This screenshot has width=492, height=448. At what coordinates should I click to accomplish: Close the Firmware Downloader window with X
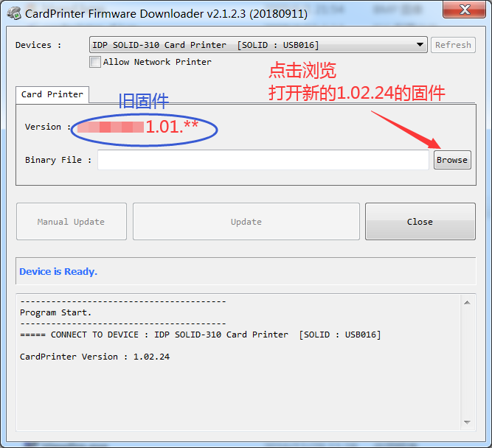[x=462, y=10]
